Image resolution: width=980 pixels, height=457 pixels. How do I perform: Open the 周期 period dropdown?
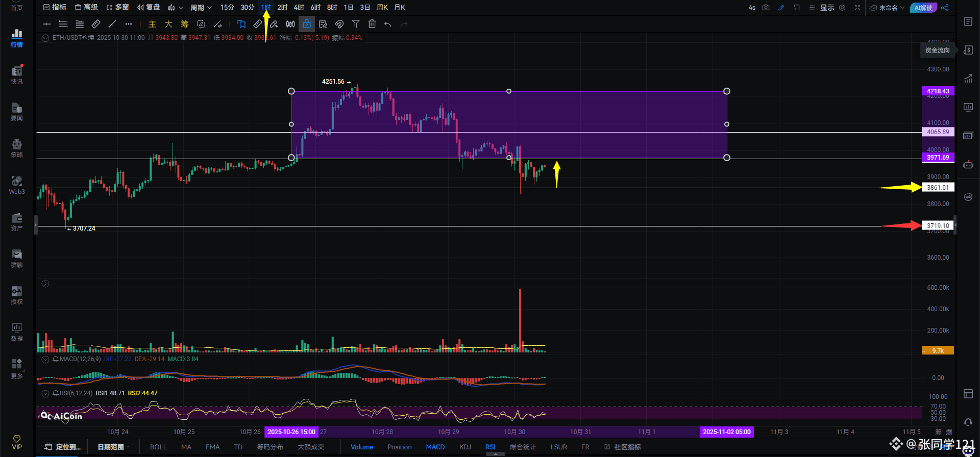pyautogui.click(x=201, y=8)
